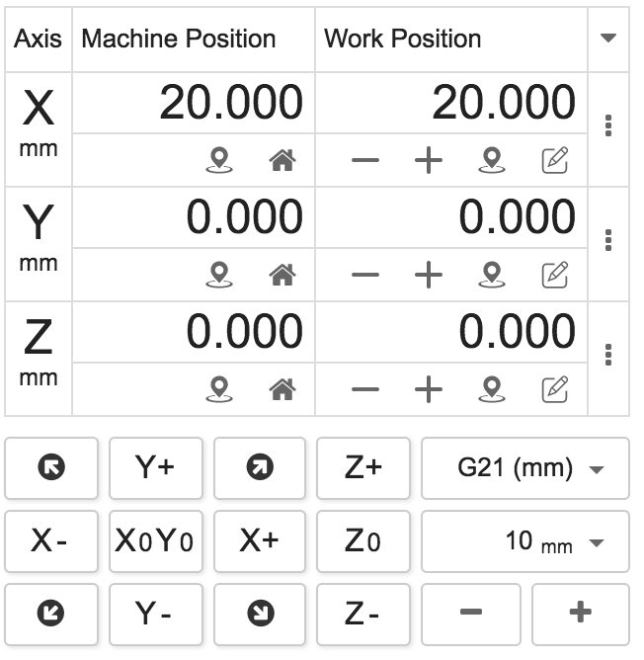Click minus on Y axis work position

point(364,276)
